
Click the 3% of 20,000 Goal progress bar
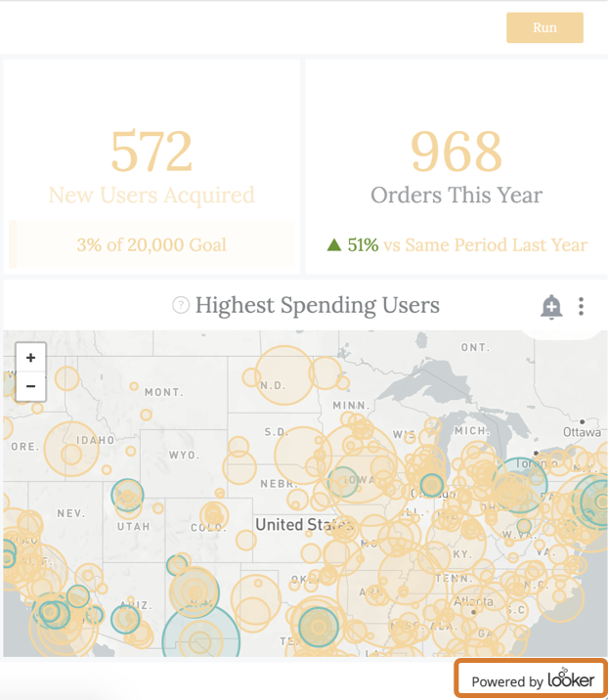click(152, 244)
